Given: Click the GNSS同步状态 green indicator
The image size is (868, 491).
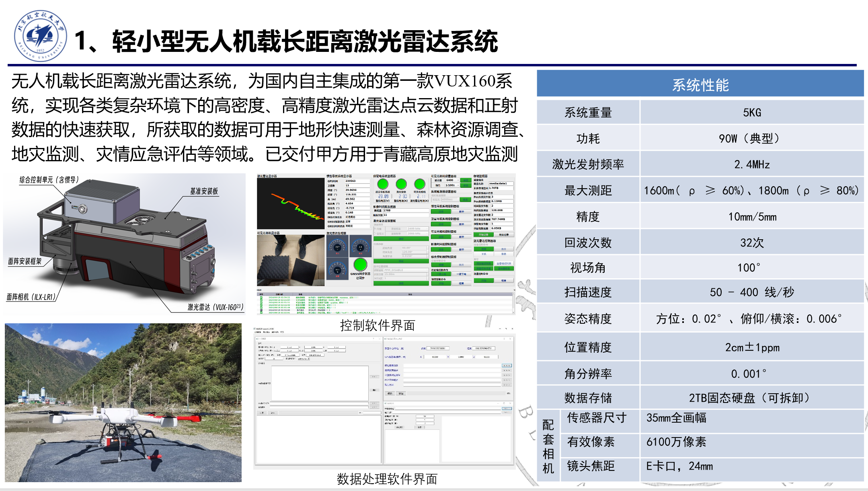Looking at the screenshot, I should tap(360, 265).
